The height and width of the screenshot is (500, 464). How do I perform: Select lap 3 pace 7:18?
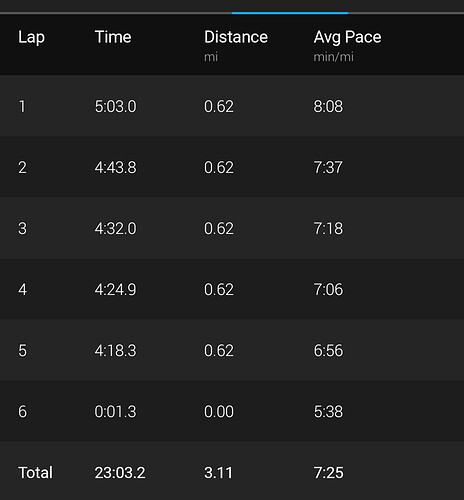[328, 229]
